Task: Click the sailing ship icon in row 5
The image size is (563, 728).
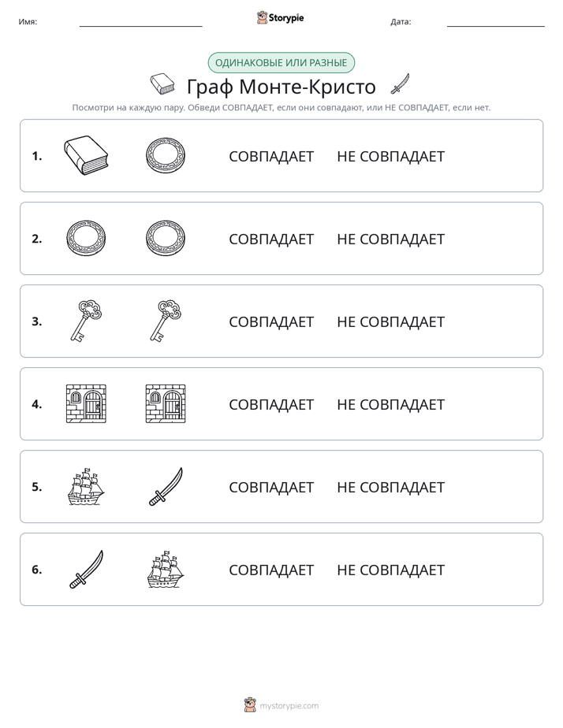Action: (x=86, y=487)
